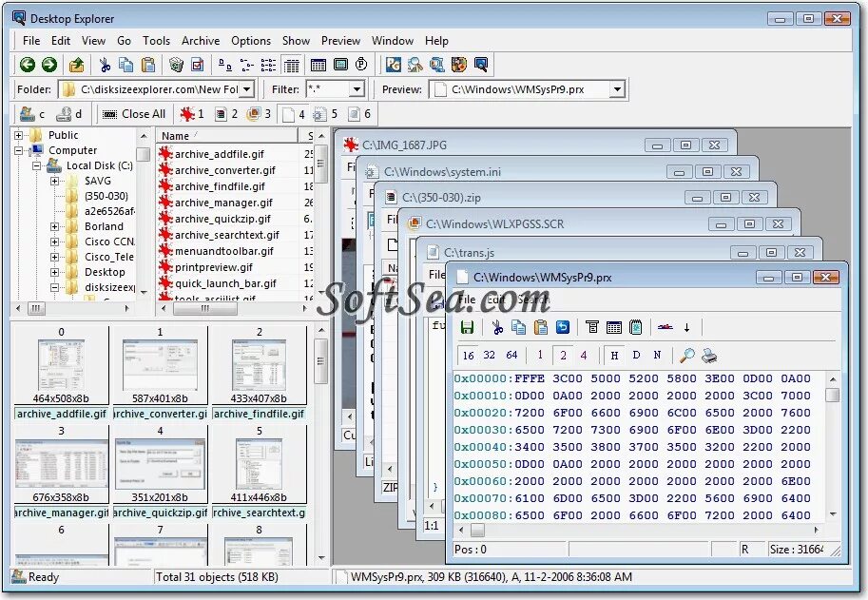Select menuandtoolbar.gif in file list
The width and height of the screenshot is (868, 600).
click(224, 251)
